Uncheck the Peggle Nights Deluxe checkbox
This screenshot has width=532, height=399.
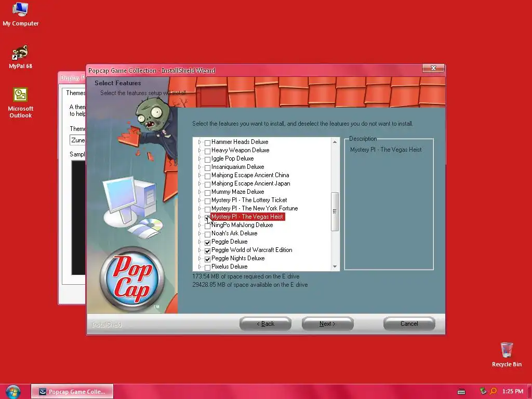207,259
